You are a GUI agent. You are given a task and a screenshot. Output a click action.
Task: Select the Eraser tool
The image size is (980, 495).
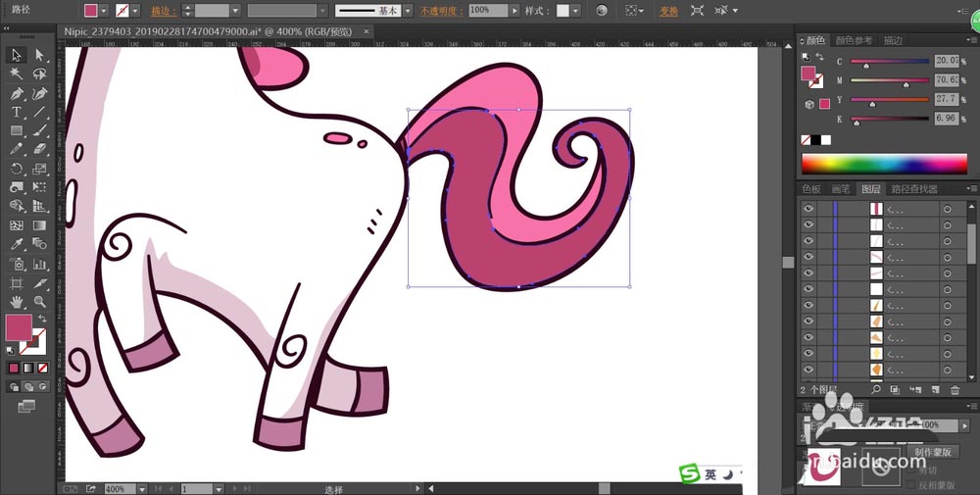pos(39,149)
